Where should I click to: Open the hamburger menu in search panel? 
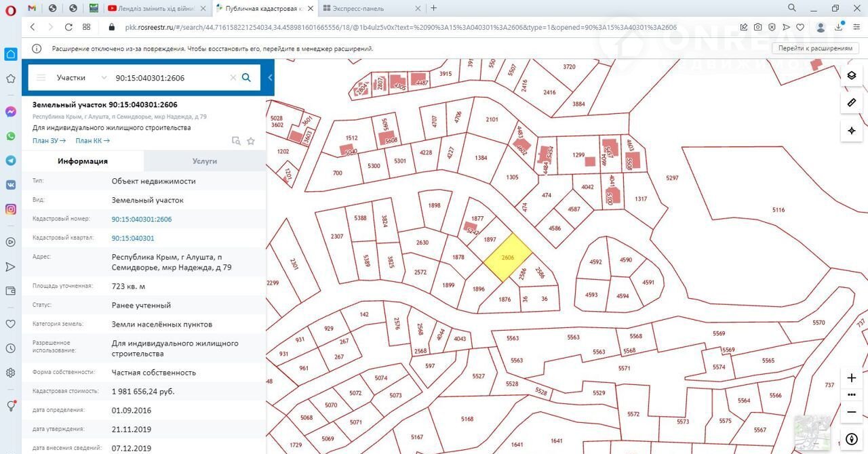point(41,77)
